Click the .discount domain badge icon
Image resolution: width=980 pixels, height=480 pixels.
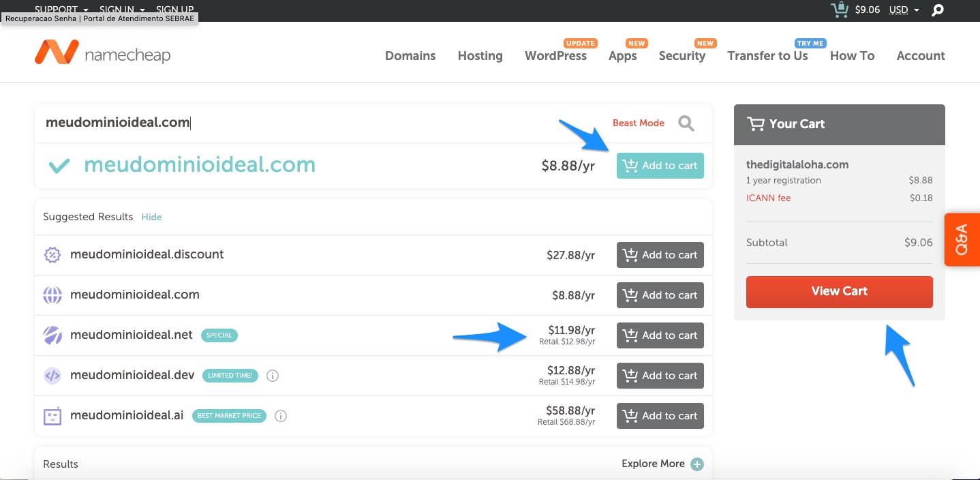point(52,255)
